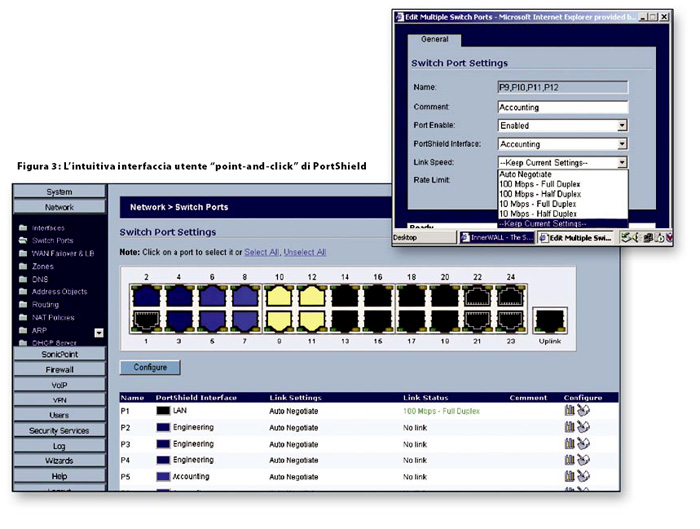
Task: Click Accounting color swatch in P5 row
Action: [x=163, y=477]
